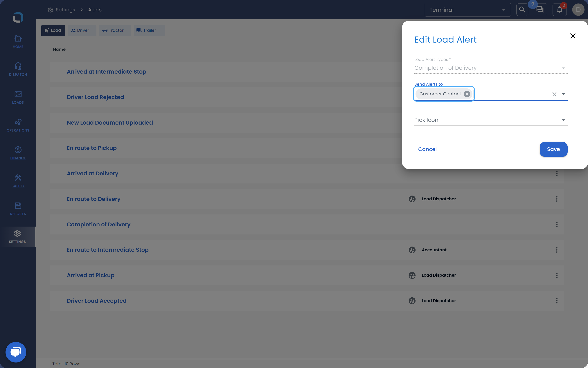Screen dimensions: 588x368
Task: Open options menu for Arrived at Delivery
Action: point(557,174)
